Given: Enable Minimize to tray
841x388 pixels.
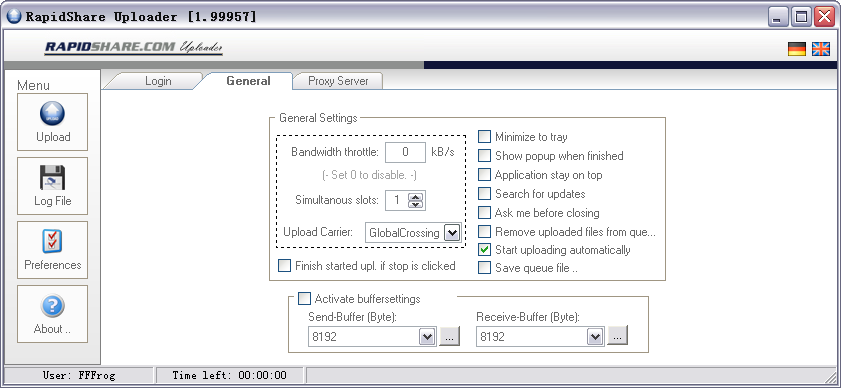Looking at the screenshot, I should point(484,137).
